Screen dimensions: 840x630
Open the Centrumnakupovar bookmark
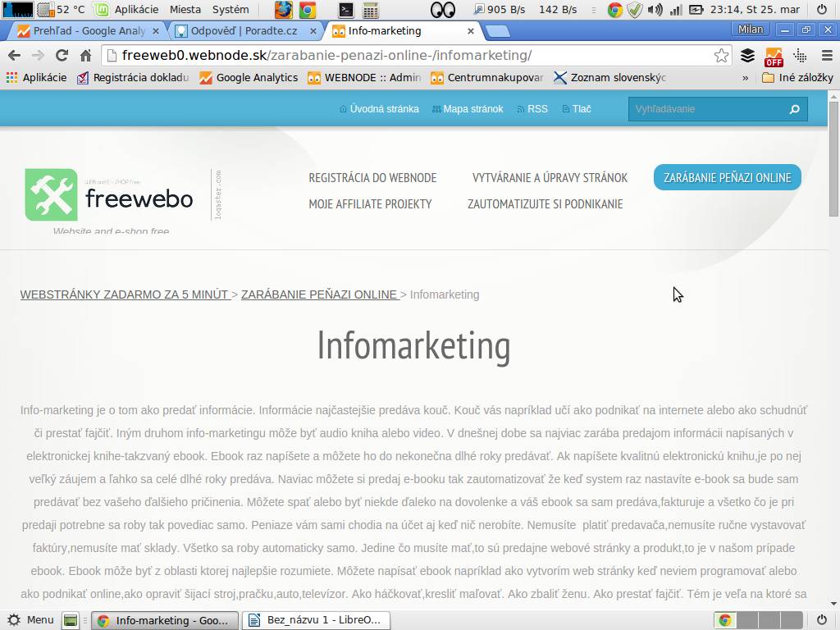(487, 78)
